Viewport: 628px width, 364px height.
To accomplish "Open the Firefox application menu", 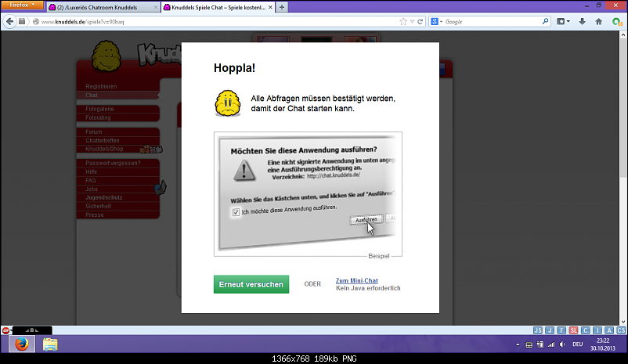I will [x=23, y=5].
